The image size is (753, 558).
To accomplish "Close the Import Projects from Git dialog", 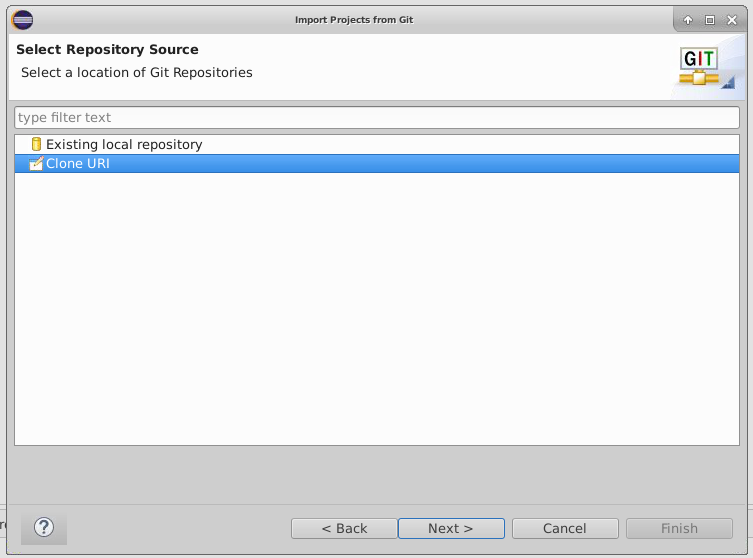I will (x=732, y=20).
